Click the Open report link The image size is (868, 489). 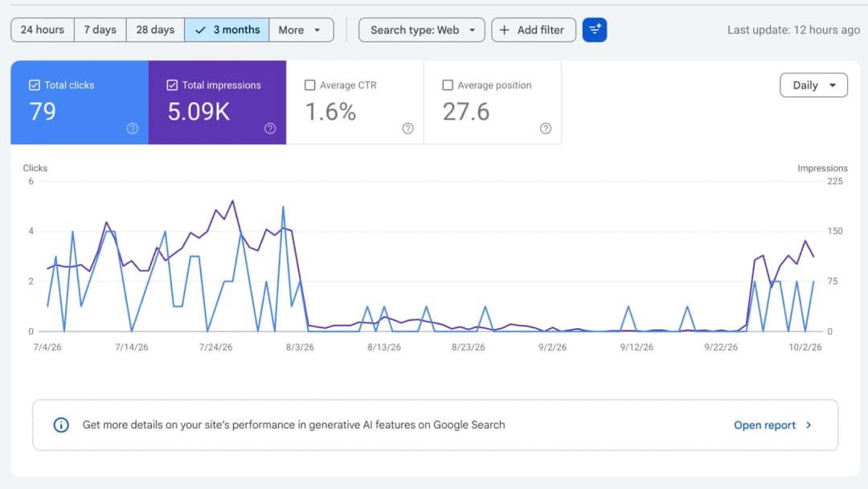[764, 425]
